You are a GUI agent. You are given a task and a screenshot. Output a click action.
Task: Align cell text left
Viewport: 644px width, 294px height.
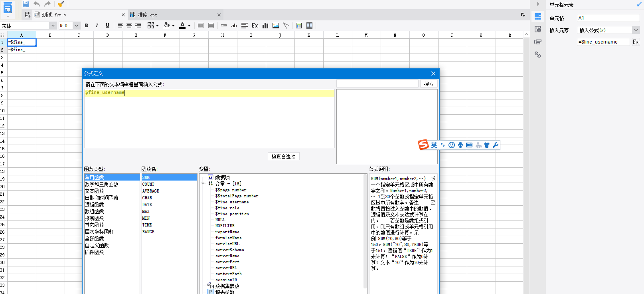(120, 26)
